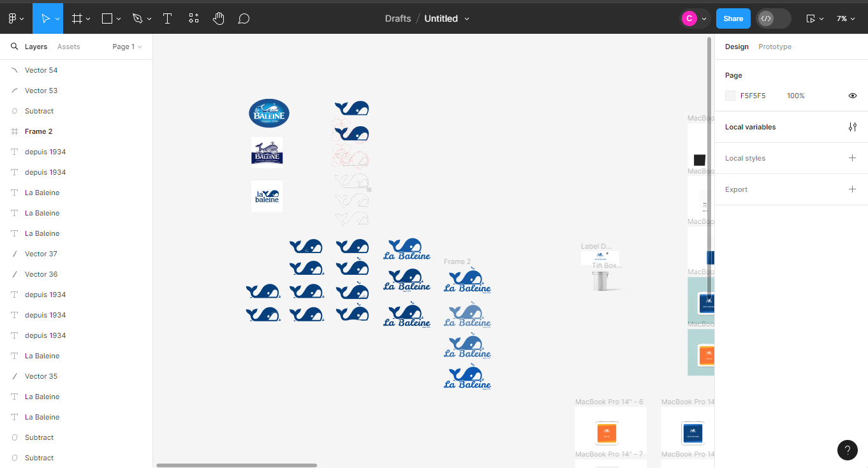
Task: Open the avatar multiplayer dropdown arrow
Action: coord(704,19)
